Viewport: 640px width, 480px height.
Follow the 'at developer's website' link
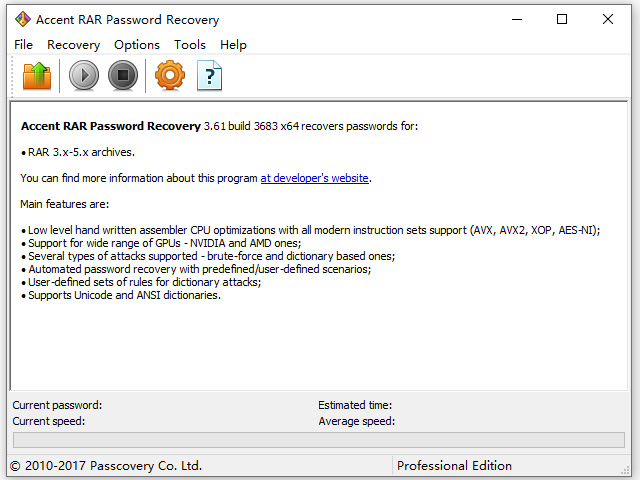(315, 178)
